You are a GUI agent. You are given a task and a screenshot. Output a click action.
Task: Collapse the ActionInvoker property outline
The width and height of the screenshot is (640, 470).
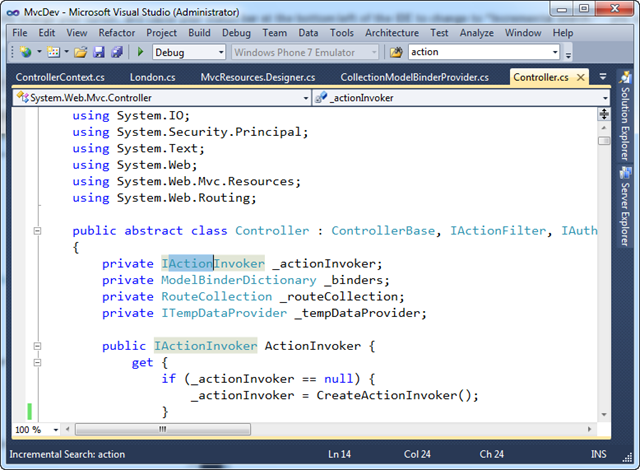(x=37, y=346)
